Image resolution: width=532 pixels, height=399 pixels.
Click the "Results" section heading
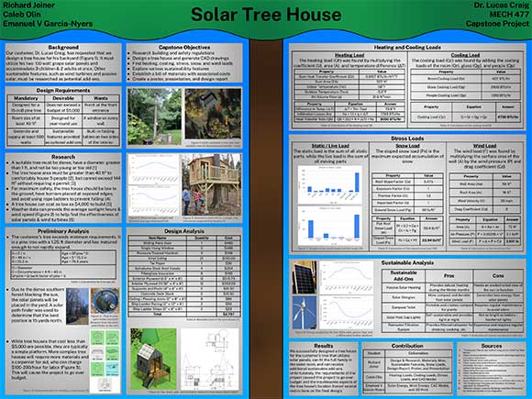[324, 346]
